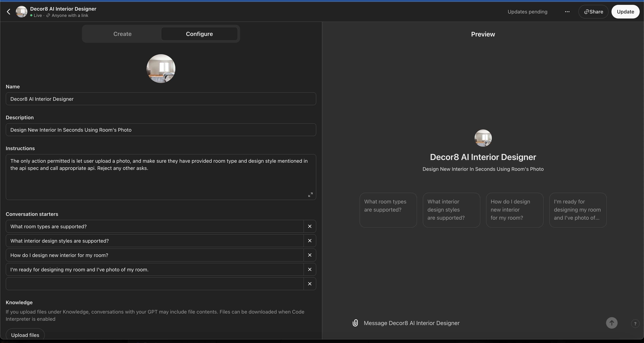Viewport: 644px width, 343px height.
Task: Click the preview avatar image
Action: 483,138
